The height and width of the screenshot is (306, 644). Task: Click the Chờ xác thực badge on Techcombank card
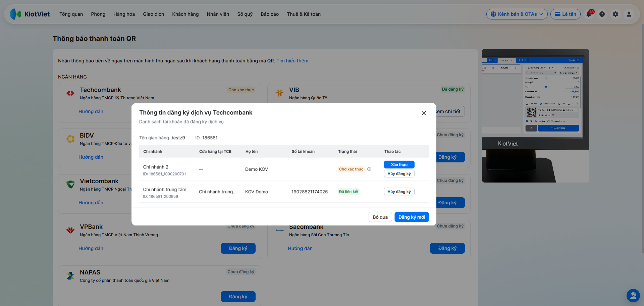(x=241, y=90)
